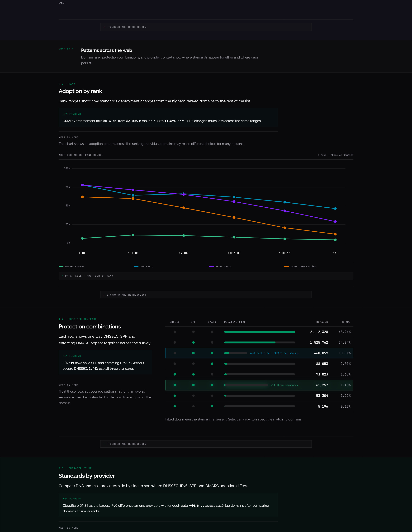Select DMARC intervention point at ranks 1–100
412x532 pixels.
[82, 197]
